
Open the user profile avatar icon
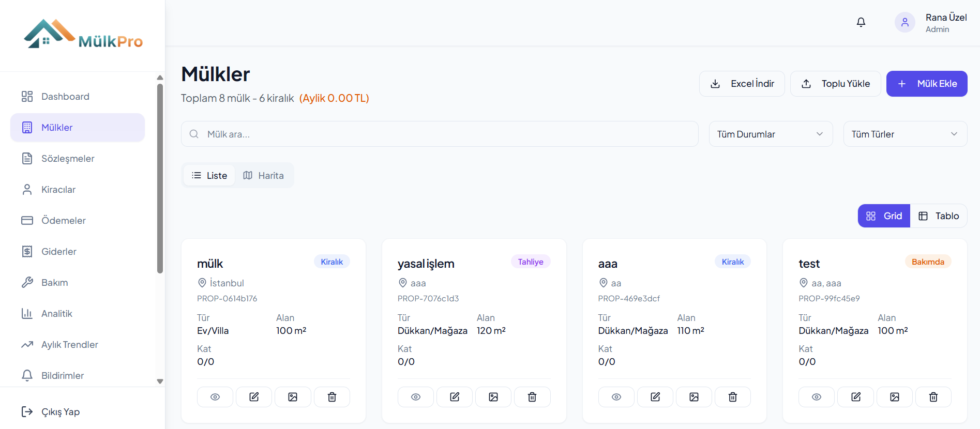click(904, 22)
